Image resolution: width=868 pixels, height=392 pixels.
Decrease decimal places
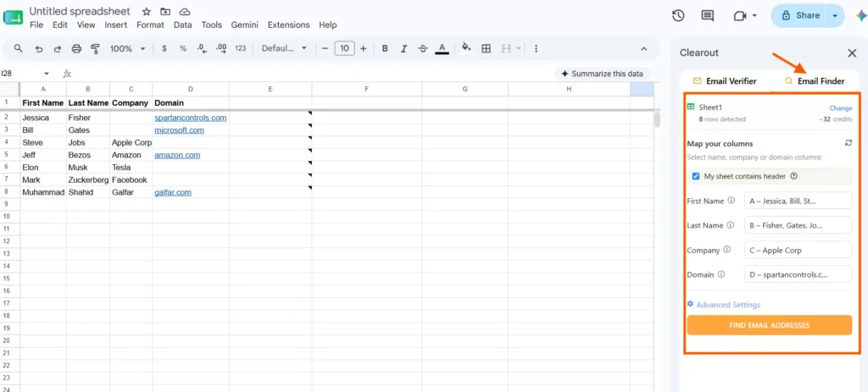202,48
